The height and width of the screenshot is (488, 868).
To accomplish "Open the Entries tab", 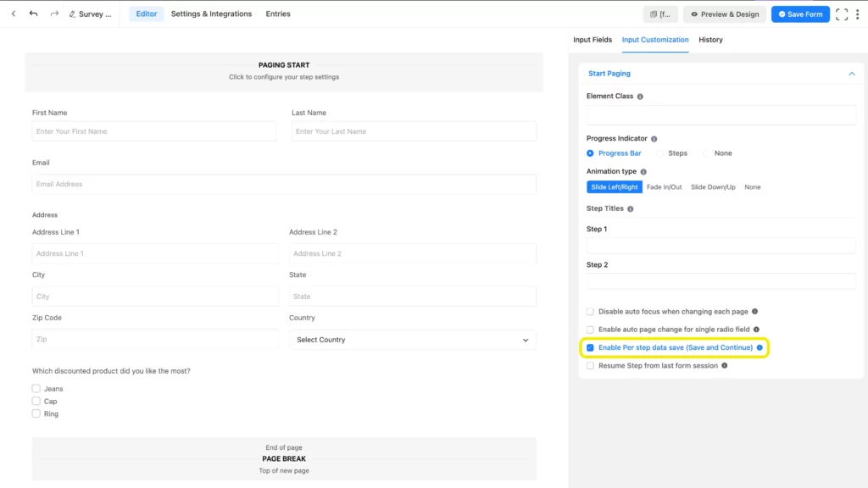I will coord(278,14).
